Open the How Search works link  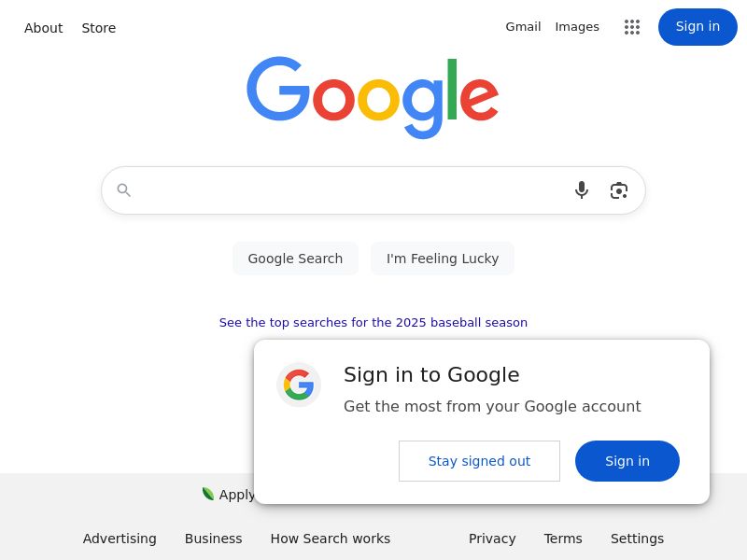click(331, 539)
